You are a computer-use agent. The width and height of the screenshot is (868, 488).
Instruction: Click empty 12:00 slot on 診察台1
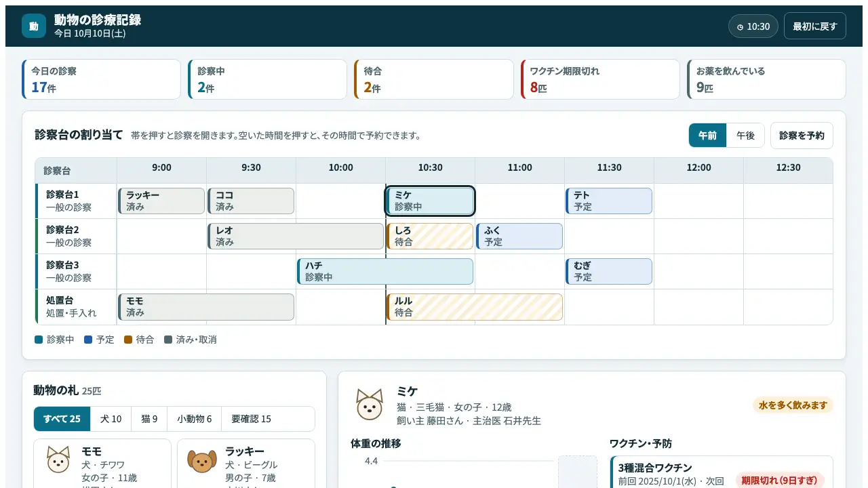698,201
